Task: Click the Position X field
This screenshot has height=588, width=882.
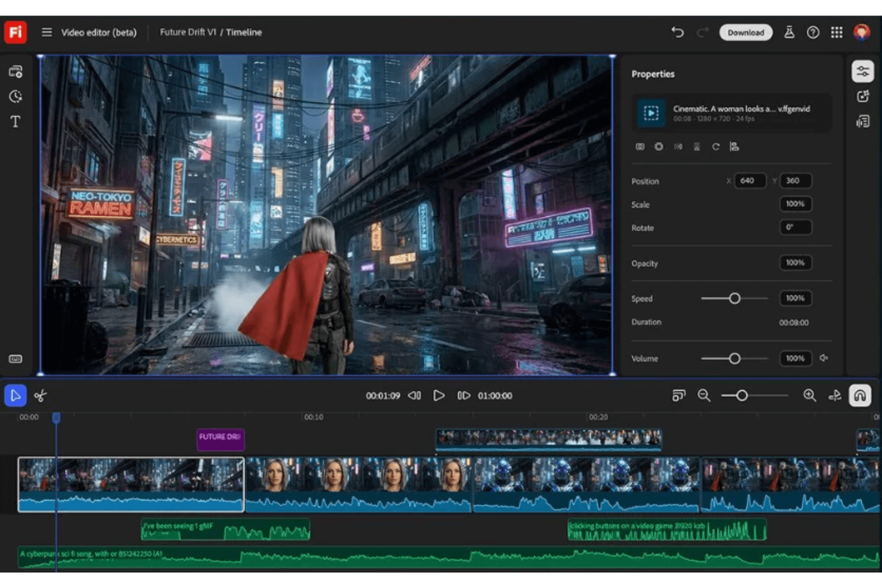Action: [x=750, y=181]
